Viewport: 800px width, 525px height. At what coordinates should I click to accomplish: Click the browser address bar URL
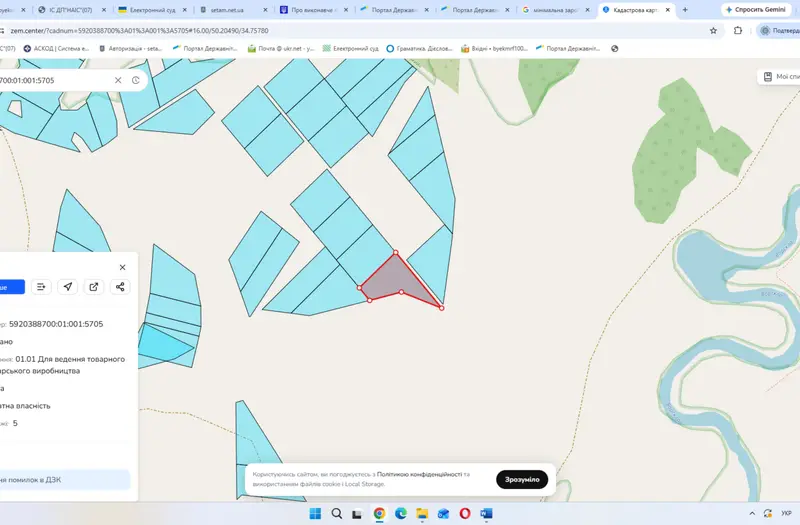click(x=139, y=31)
